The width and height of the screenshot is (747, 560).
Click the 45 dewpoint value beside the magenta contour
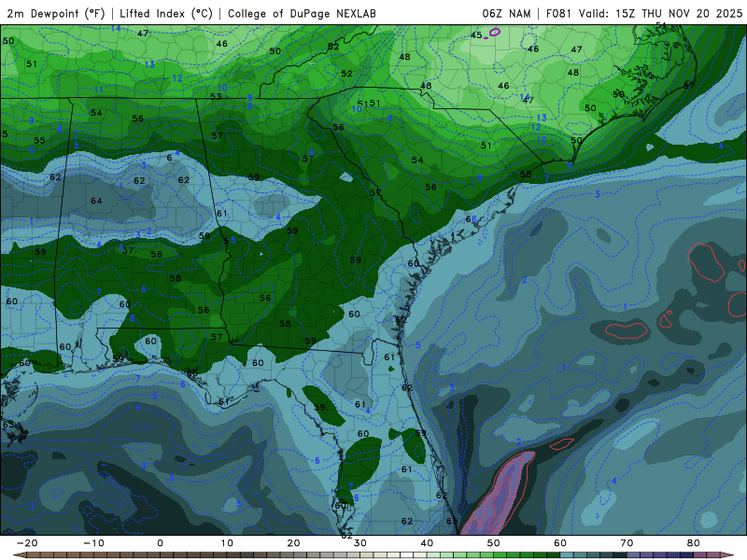[x=476, y=35]
